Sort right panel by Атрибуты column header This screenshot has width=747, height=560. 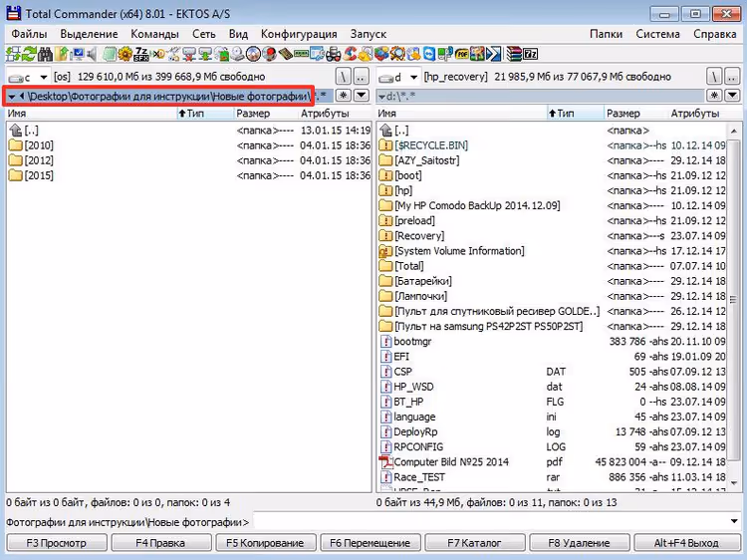click(695, 114)
